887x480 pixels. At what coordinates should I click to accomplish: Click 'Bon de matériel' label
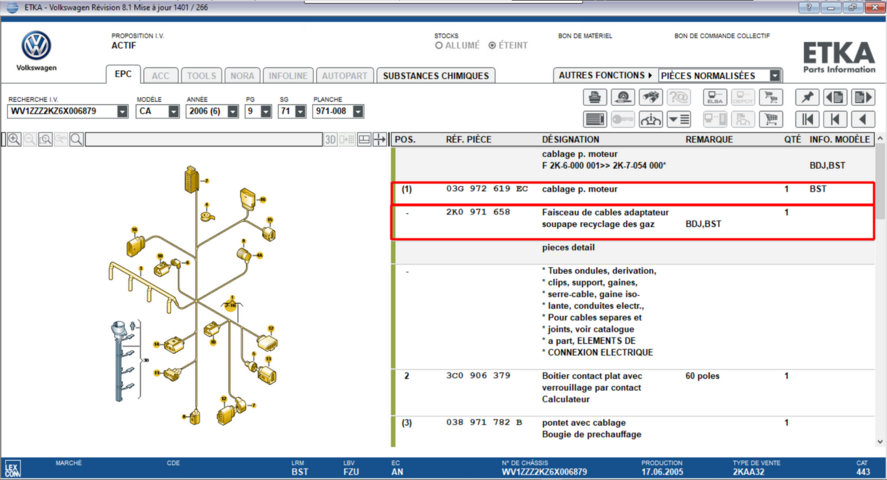585,36
